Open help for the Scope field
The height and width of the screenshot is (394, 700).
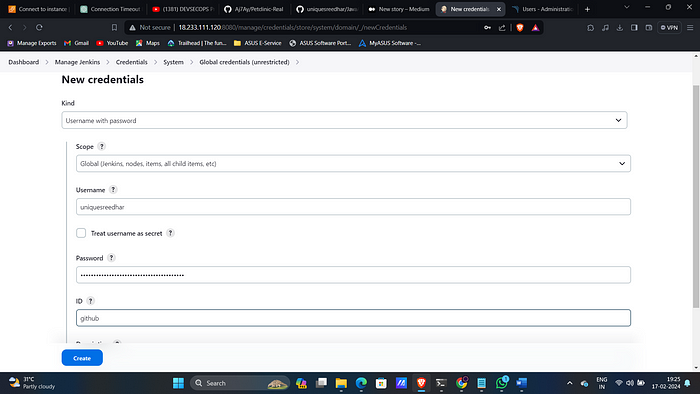pyautogui.click(x=102, y=146)
